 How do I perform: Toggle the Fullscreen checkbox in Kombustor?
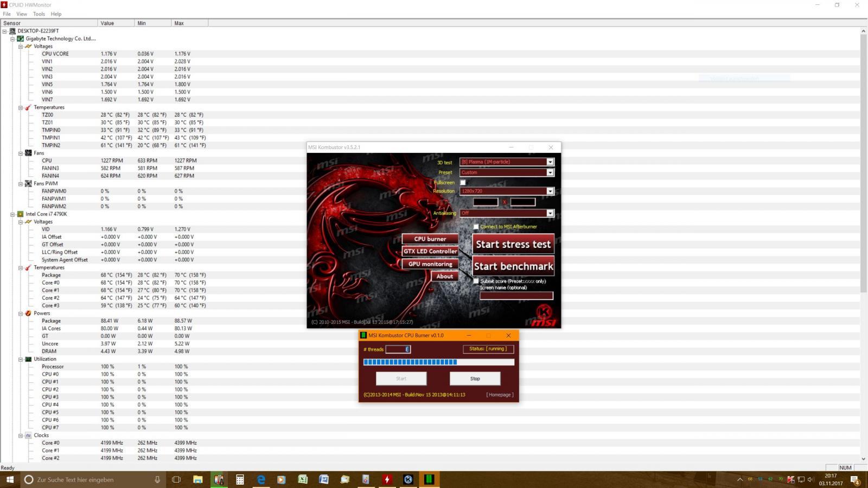[463, 183]
